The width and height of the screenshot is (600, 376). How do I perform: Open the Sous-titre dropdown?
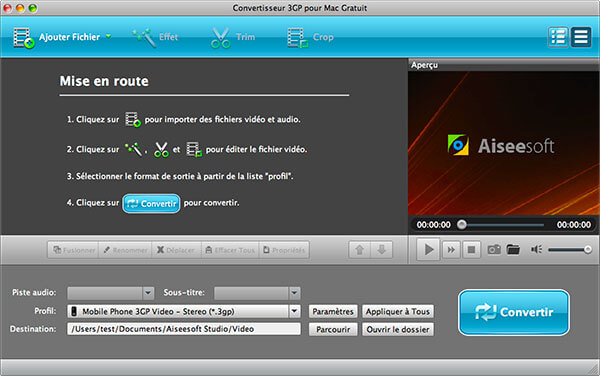pos(257,293)
